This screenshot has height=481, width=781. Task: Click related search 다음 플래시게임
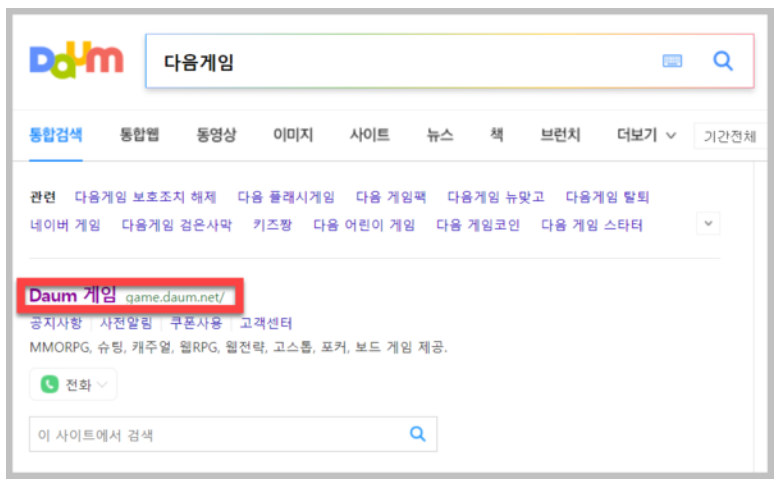[286, 197]
